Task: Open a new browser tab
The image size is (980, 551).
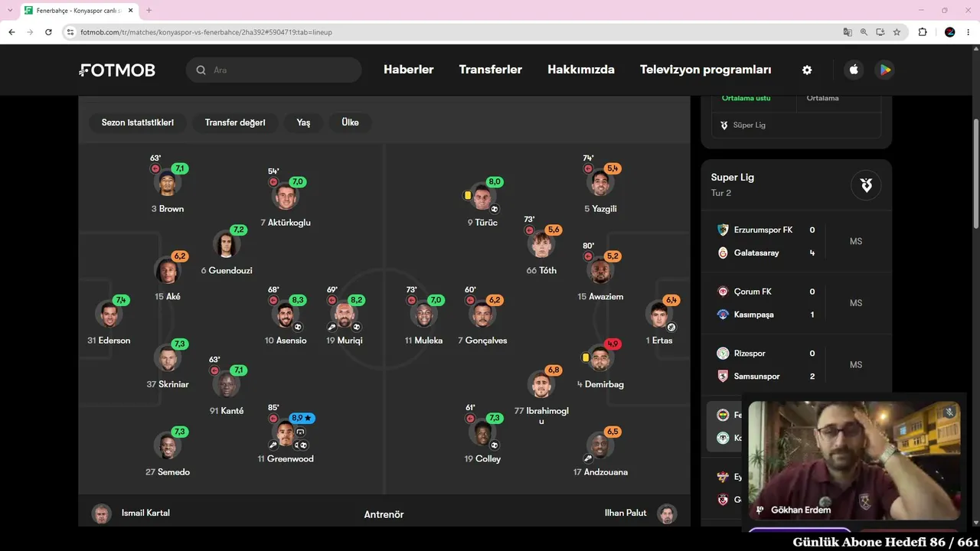Action: point(149,11)
